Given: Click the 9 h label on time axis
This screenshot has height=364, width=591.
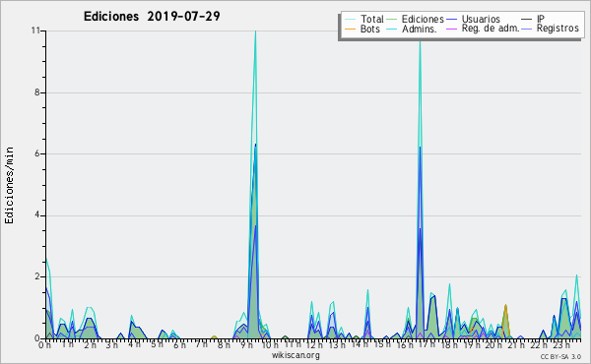Looking at the screenshot, I should (x=247, y=344).
